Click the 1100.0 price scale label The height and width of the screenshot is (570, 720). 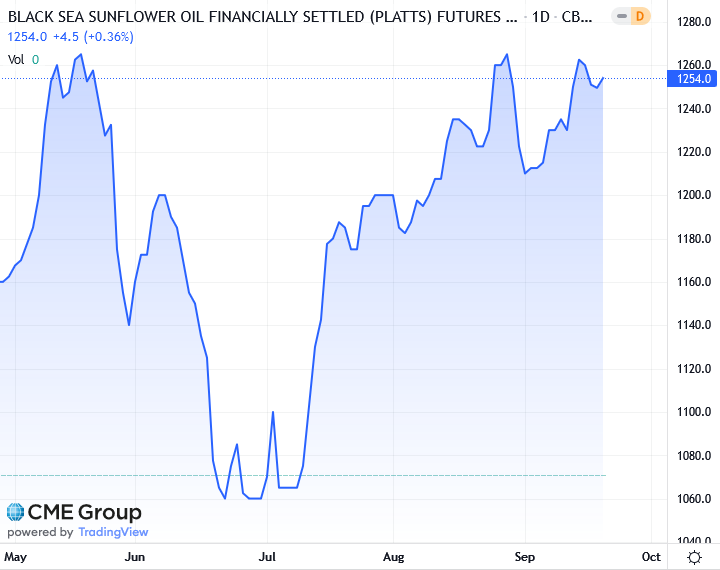693,412
